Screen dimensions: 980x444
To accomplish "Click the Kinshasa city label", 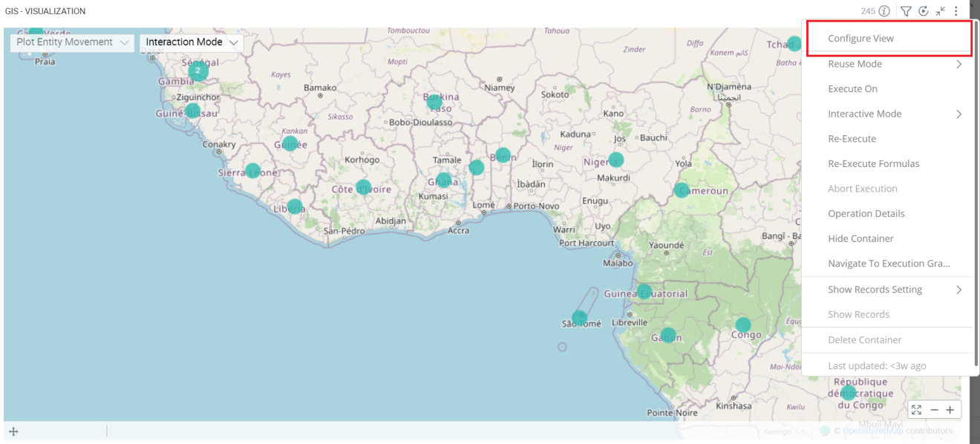I will click(x=734, y=406).
